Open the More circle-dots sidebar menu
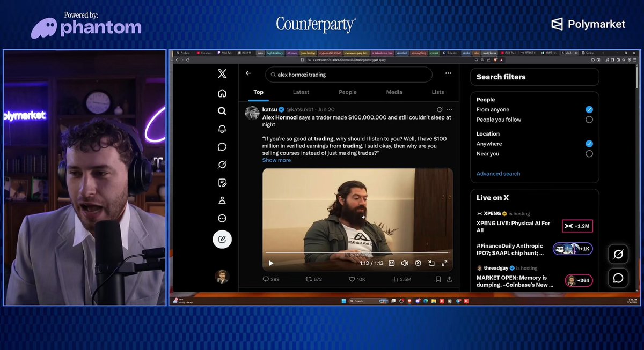Viewport: 644px width, 350px height. point(222,218)
